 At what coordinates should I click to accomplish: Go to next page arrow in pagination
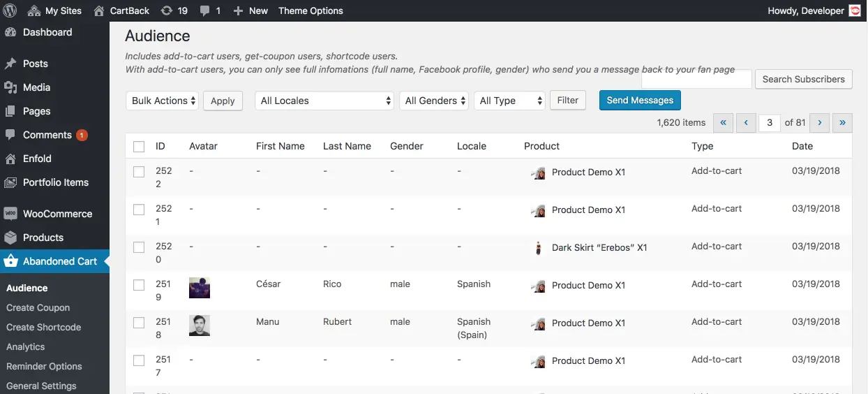[820, 122]
